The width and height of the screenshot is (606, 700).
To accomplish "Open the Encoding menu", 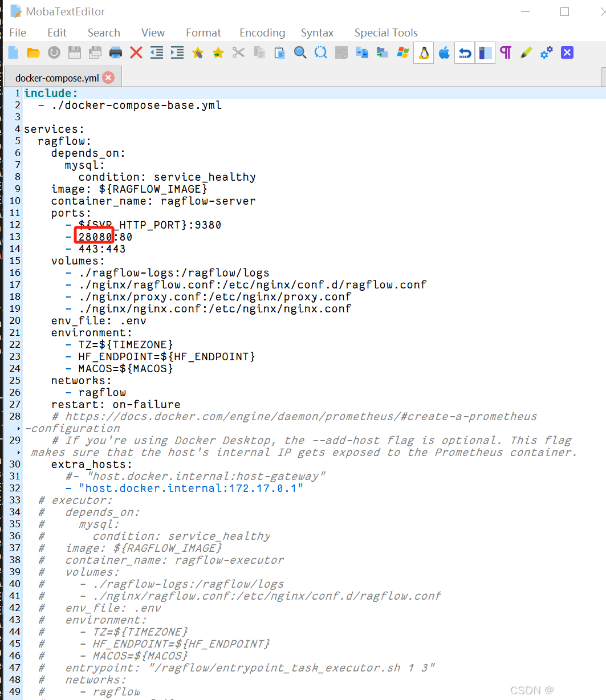I will click(262, 32).
